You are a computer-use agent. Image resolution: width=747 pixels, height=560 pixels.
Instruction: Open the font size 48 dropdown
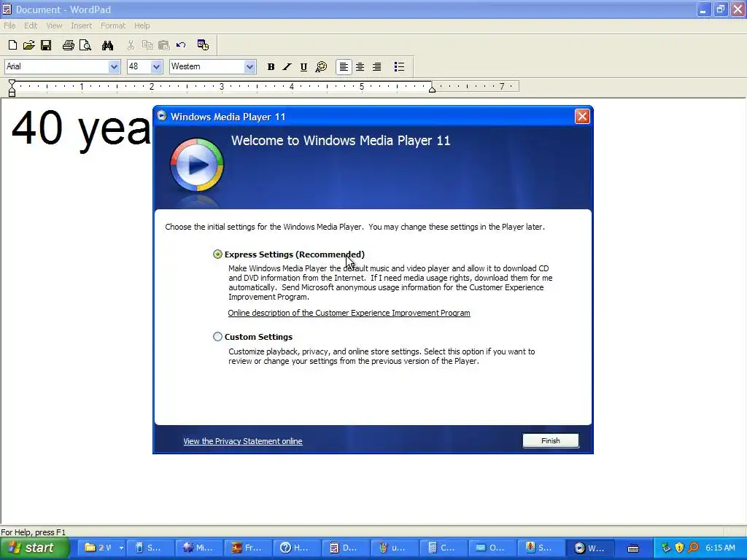click(x=156, y=66)
